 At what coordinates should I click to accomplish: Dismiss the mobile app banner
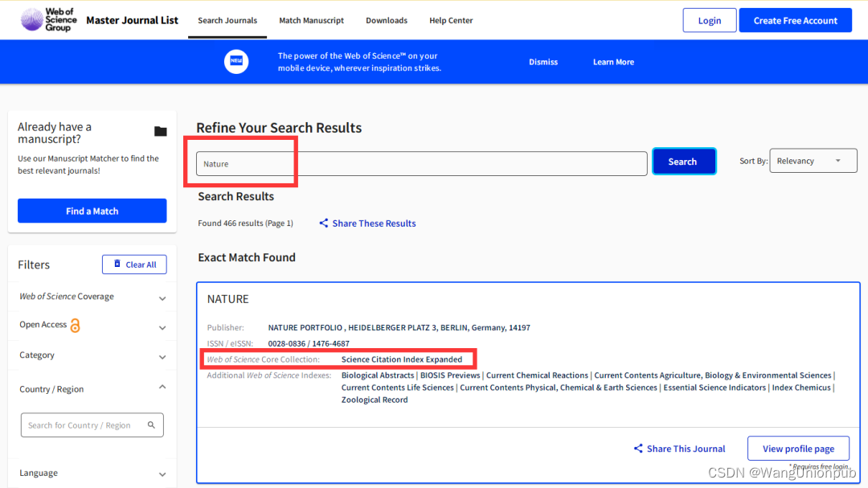[543, 62]
